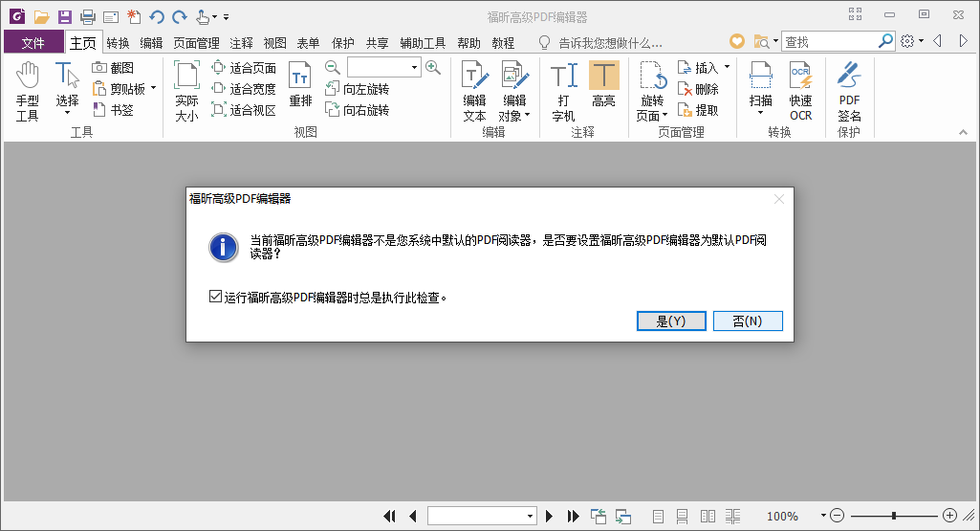980x531 pixels.
Task: Expand the Insert (插入) dropdown
Action: (x=727, y=67)
